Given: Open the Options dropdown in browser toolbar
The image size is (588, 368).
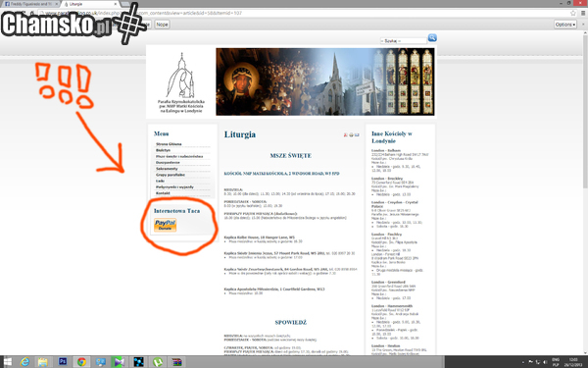Looking at the screenshot, I should point(565,25).
